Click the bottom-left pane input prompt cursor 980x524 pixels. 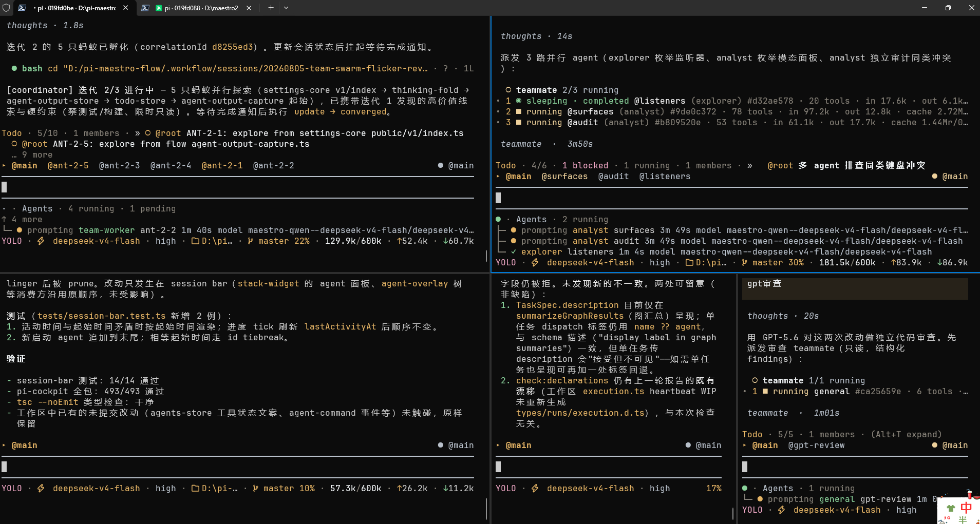pos(4,467)
